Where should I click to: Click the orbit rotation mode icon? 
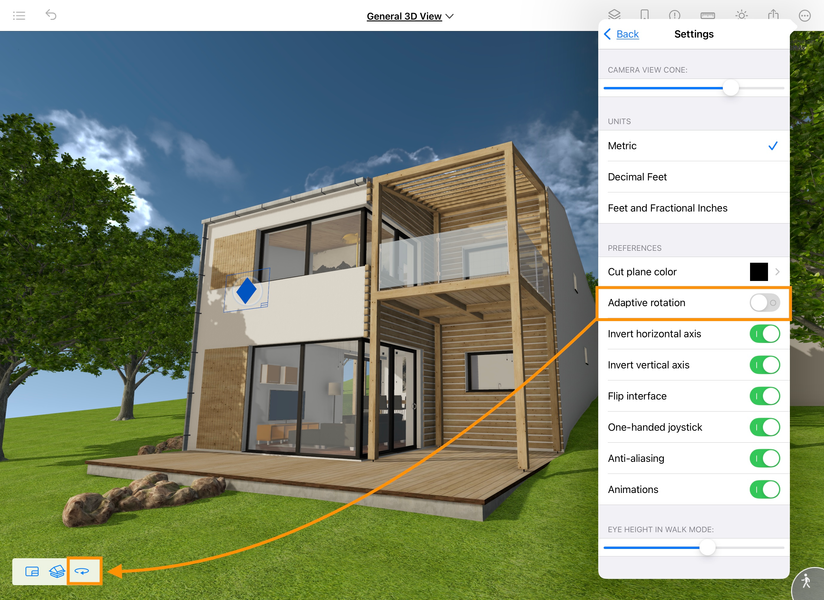(82, 571)
